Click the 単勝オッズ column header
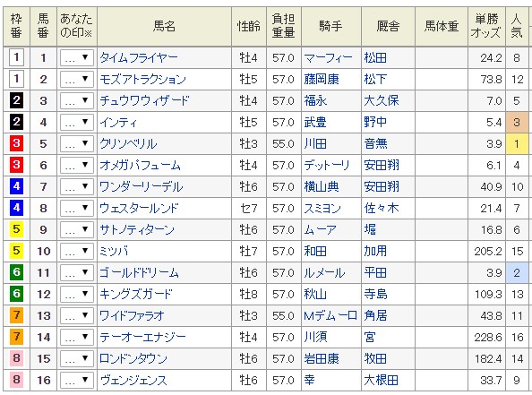532x395 pixels. [x=486, y=26]
